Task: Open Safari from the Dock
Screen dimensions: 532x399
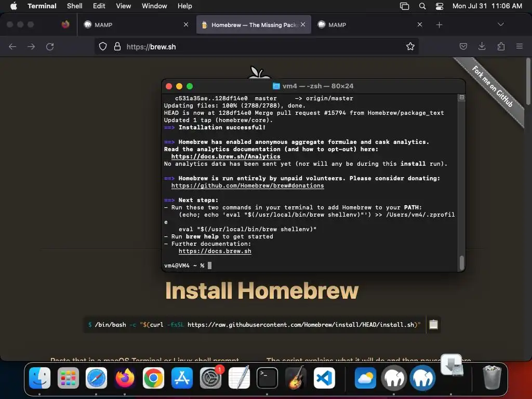Action: pyautogui.click(x=96, y=378)
